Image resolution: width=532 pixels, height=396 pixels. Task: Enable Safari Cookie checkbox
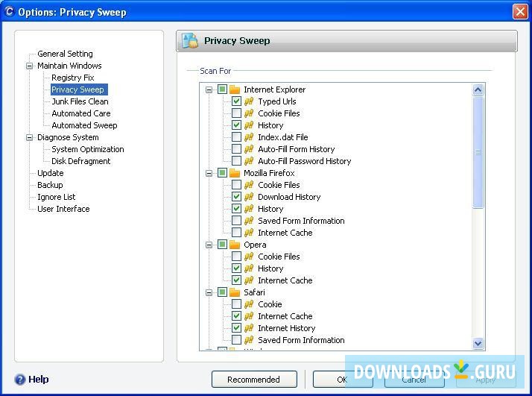(x=236, y=304)
